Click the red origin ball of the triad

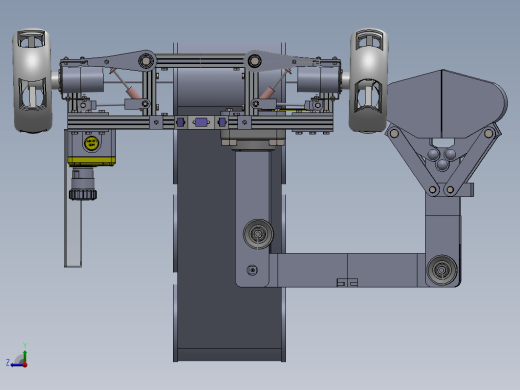pos(25,365)
